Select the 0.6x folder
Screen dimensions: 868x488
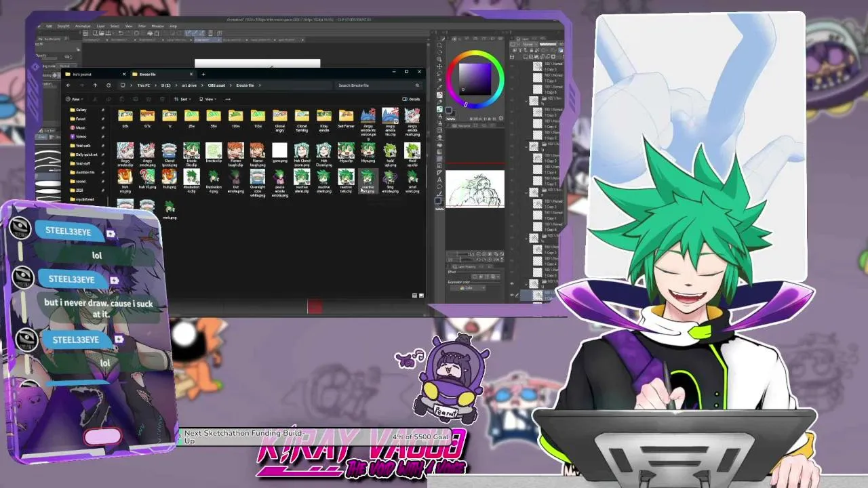coord(125,119)
